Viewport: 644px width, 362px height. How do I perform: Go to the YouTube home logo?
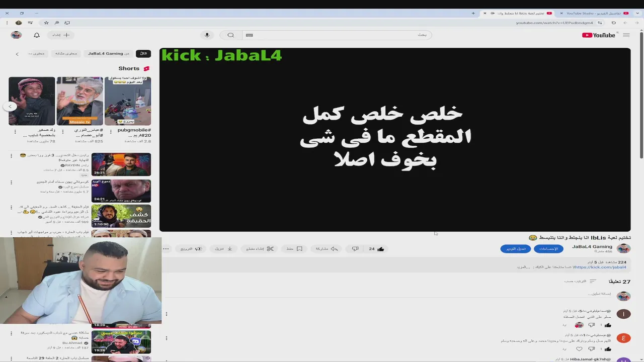(x=599, y=35)
